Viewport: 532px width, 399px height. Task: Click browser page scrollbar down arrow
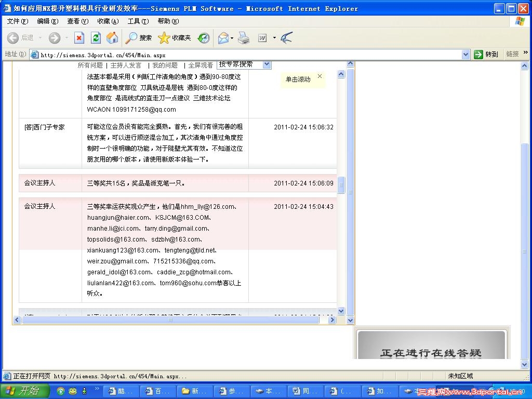(525, 365)
